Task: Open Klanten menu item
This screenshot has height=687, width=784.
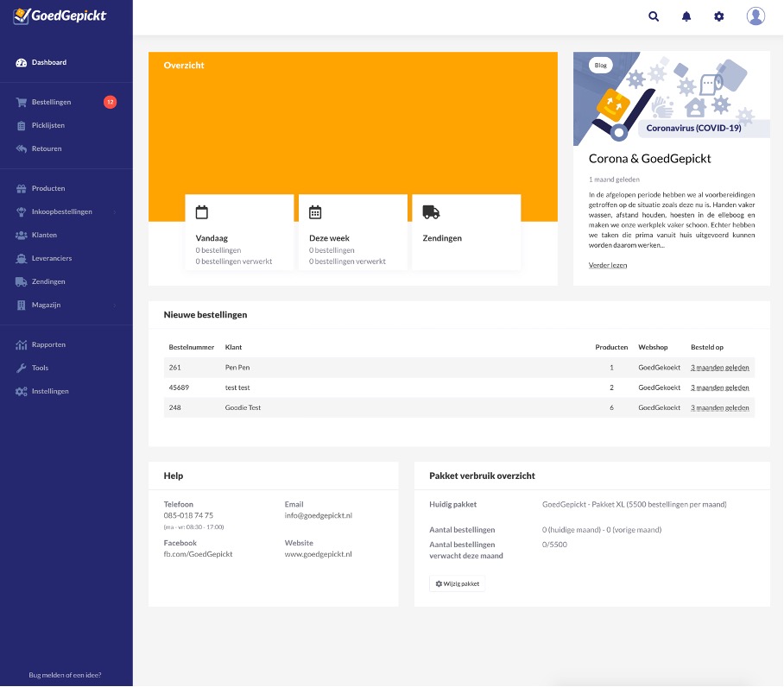Action: [44, 236]
